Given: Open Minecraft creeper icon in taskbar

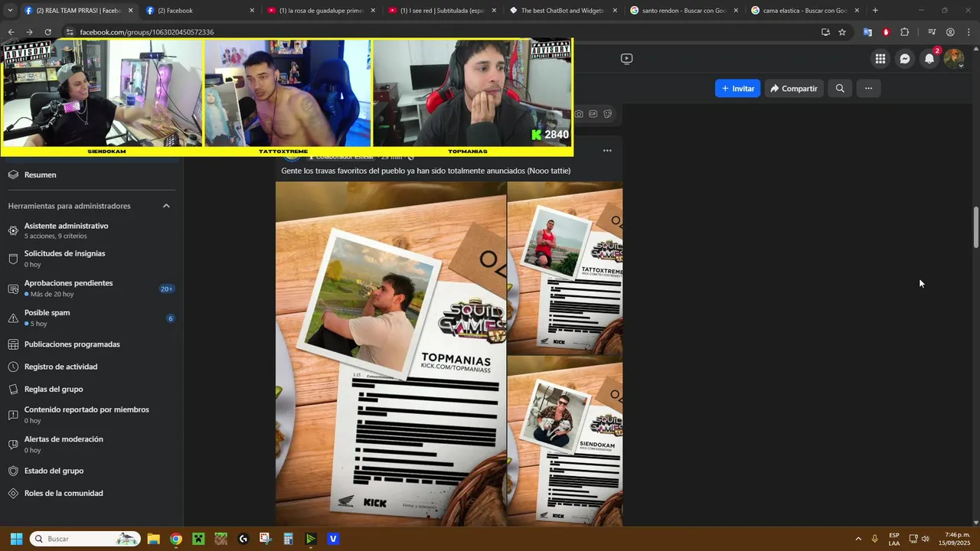Looking at the screenshot, I should pos(198,539).
